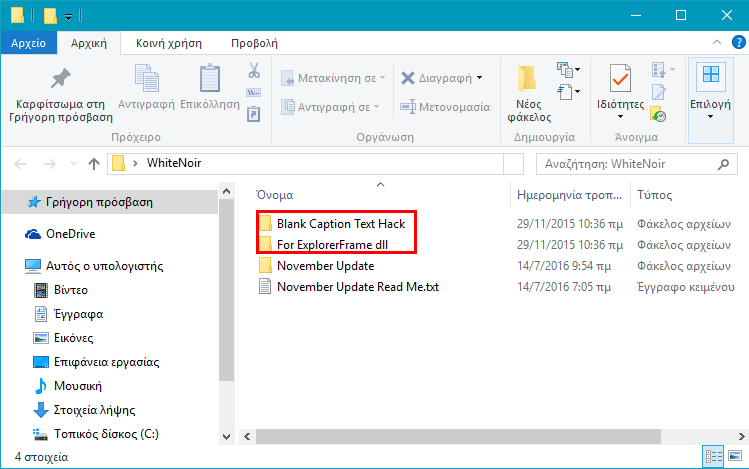The height and width of the screenshot is (469, 749).
Task: Open the Quick Access Toolbar customize dropdown
Action: pyautogui.click(x=68, y=17)
